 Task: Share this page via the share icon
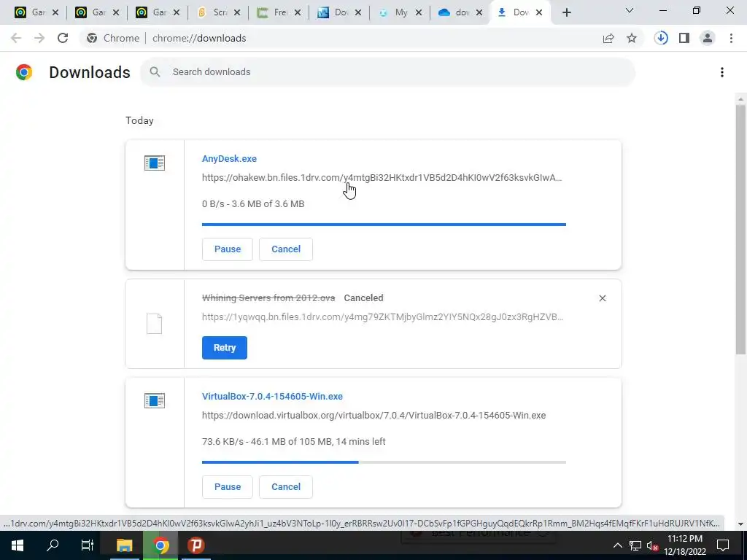coord(608,38)
